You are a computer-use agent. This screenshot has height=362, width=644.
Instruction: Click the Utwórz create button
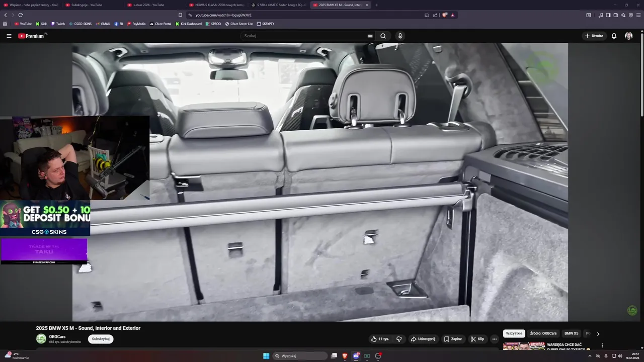click(594, 36)
